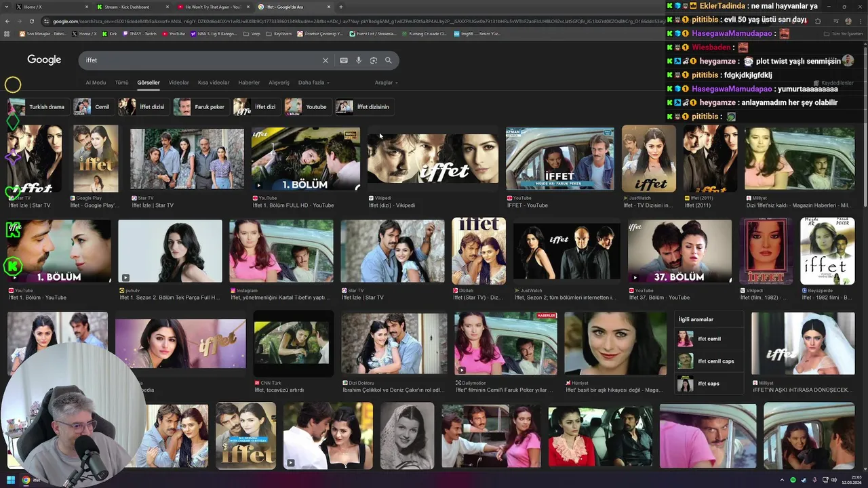The height and width of the screenshot is (488, 868).
Task: Expand the Daha fazla dropdown
Action: pos(314,83)
